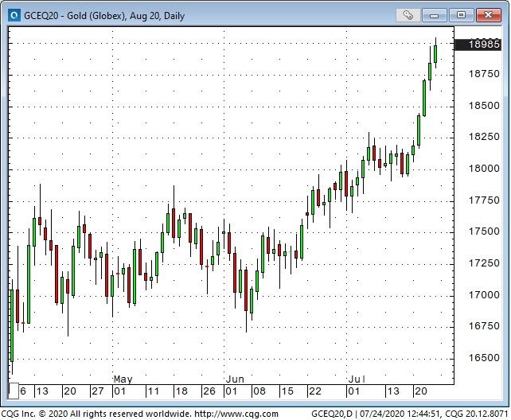The height and width of the screenshot is (420, 511).
Task: Click the 17500 price axis label
Action: [484, 231]
